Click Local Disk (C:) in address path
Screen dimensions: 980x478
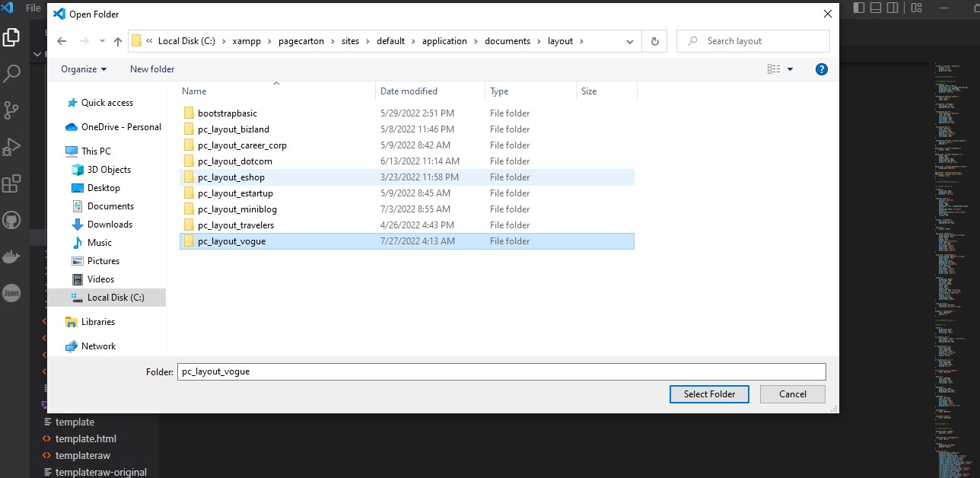pyautogui.click(x=186, y=41)
